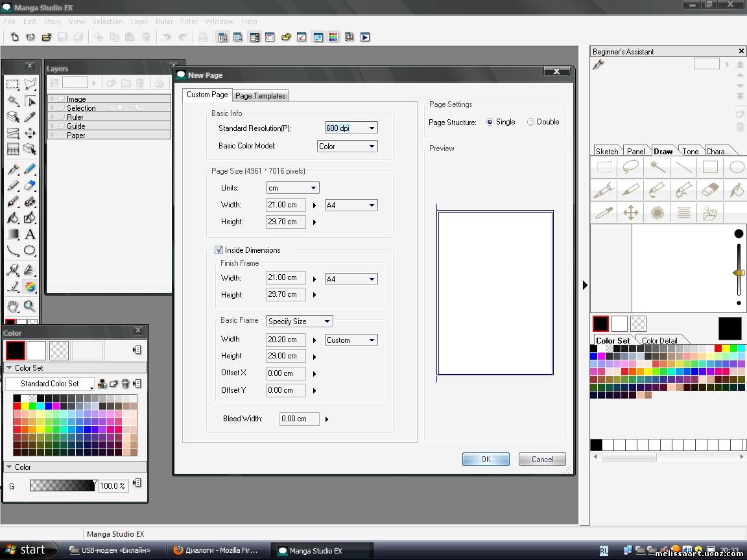Open the Basic Frame Custom preset dropdown
747x560 pixels.
coord(351,340)
